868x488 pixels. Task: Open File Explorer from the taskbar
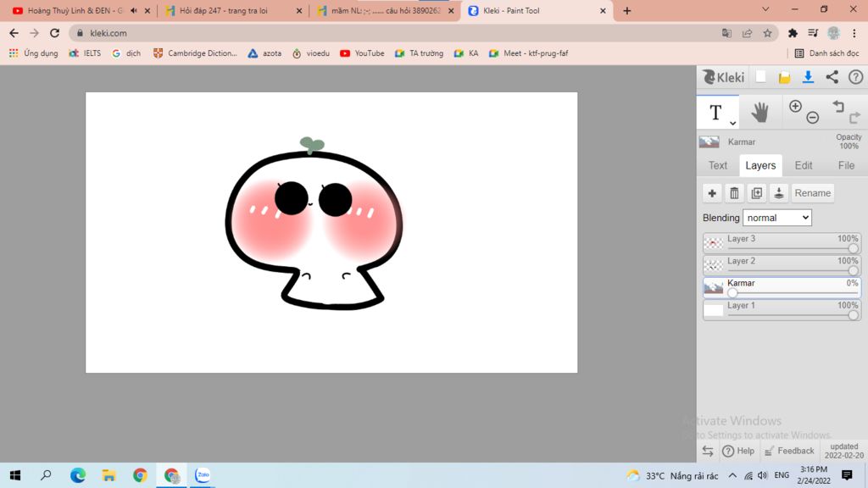coord(108,475)
